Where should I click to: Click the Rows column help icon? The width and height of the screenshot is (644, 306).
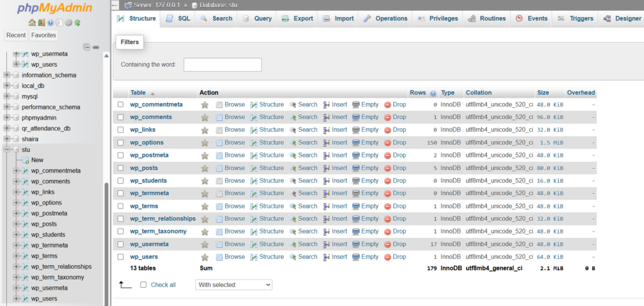click(433, 93)
